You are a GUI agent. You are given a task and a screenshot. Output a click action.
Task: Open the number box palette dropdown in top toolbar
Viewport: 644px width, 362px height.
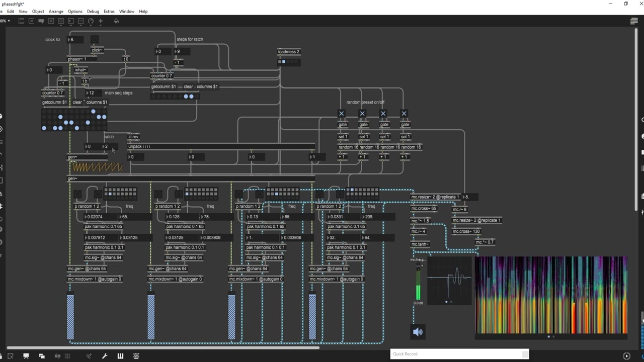(71, 21)
